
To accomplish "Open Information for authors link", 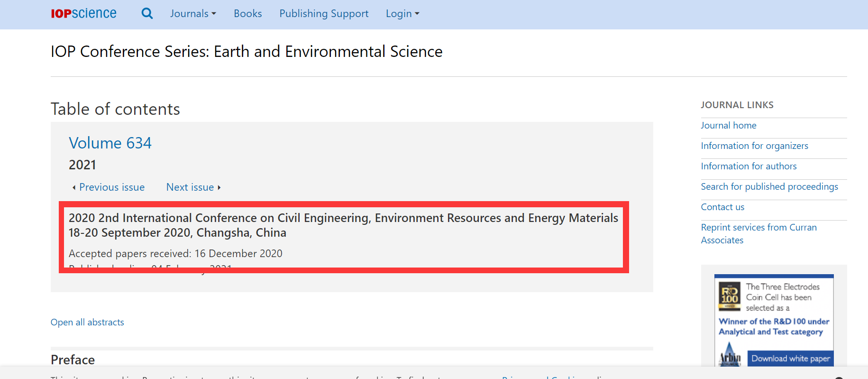I will (x=749, y=166).
